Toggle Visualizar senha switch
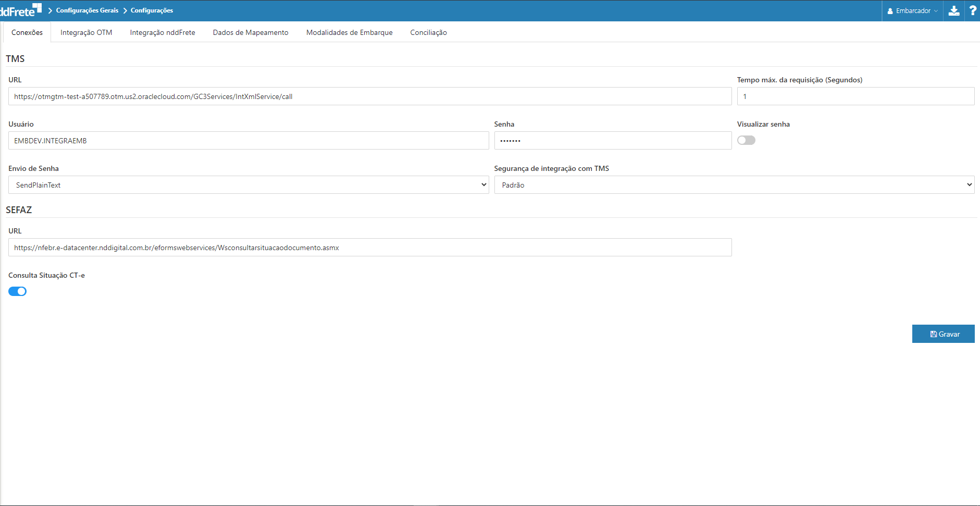Screen dimensions: 980x506 [746, 140]
